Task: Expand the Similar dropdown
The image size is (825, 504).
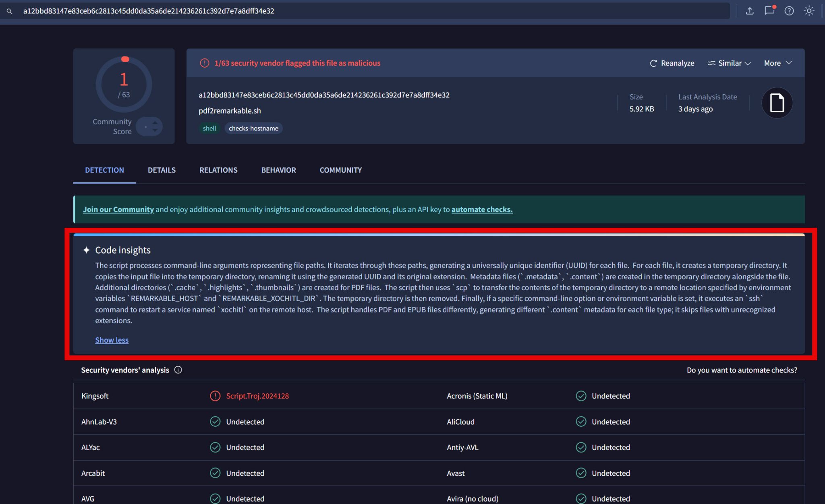Action: coord(729,63)
